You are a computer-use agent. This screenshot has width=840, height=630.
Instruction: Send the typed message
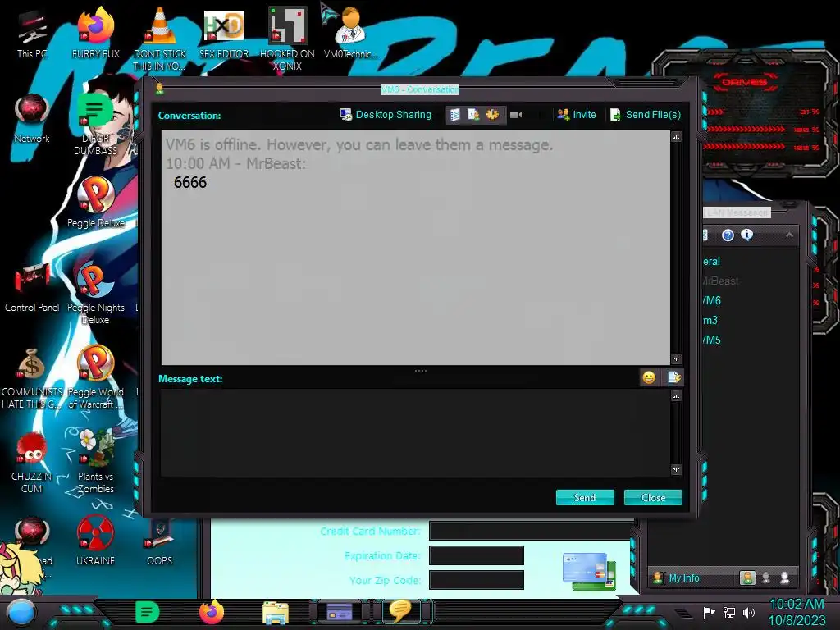[585, 498]
